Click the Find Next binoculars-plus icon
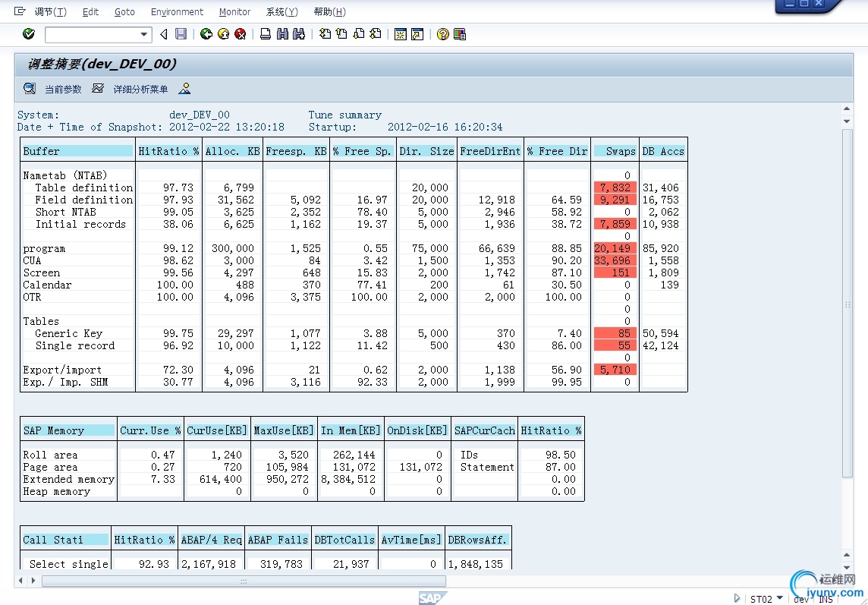Image resolution: width=868 pixels, height=605 pixels. [x=299, y=34]
